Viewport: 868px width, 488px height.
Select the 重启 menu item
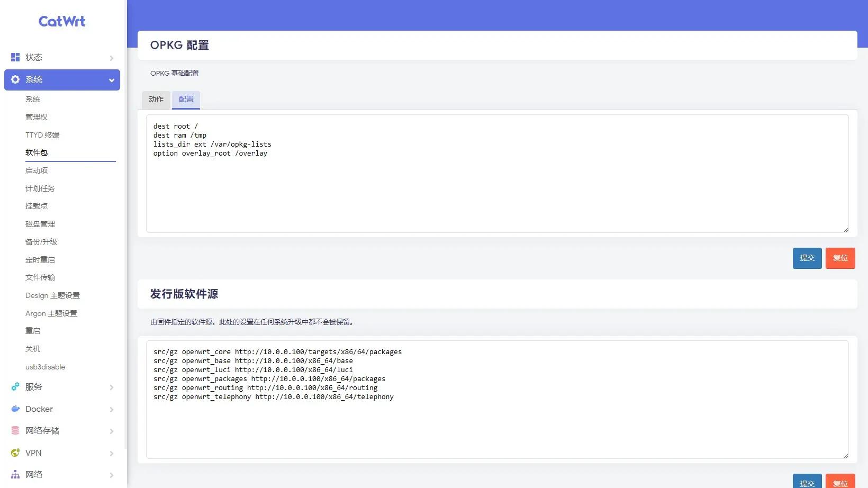coord(33,331)
